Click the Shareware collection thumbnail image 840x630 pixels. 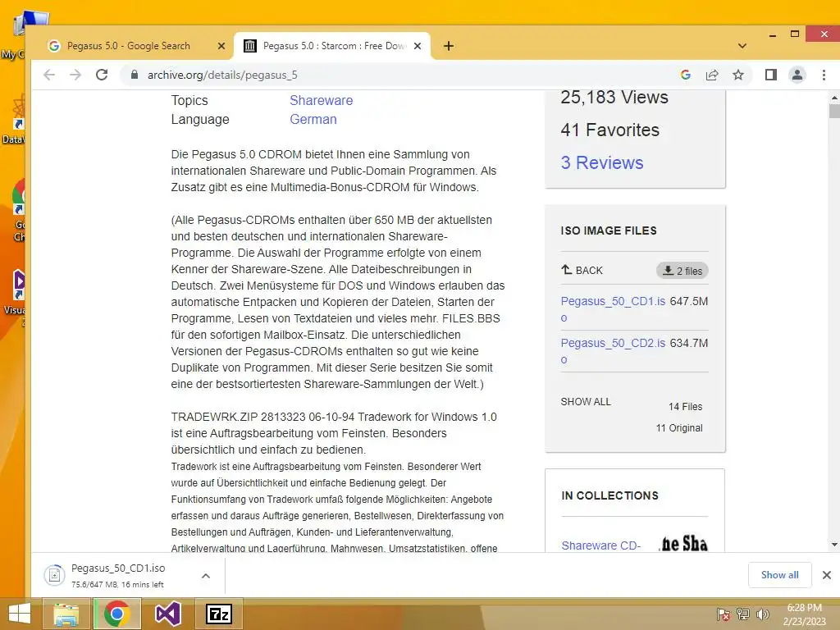[683, 543]
